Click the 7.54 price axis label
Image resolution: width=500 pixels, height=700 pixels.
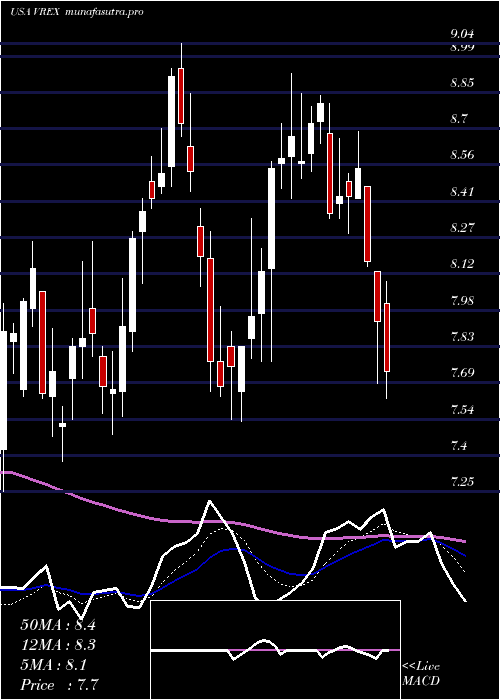point(462,409)
